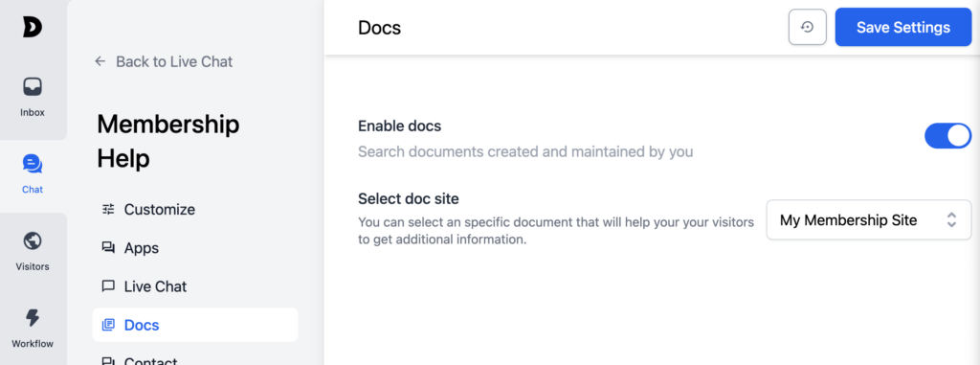Click the back arrow icon
The width and height of the screenshot is (980, 365).
100,61
